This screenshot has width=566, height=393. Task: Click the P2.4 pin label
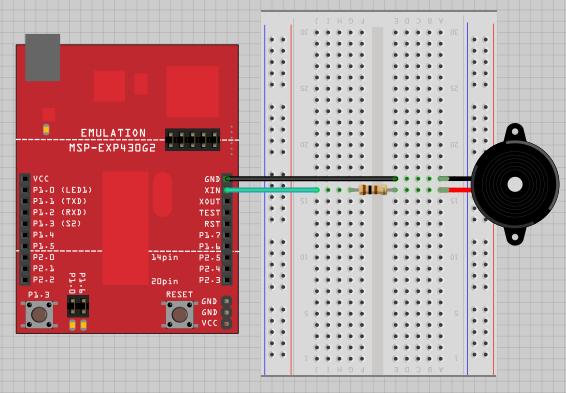(x=210, y=268)
